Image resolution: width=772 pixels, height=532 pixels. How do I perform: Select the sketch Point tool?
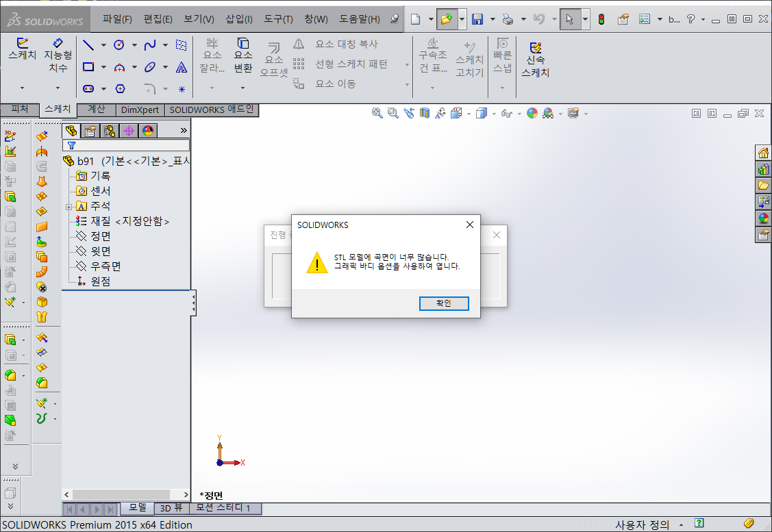point(182,89)
